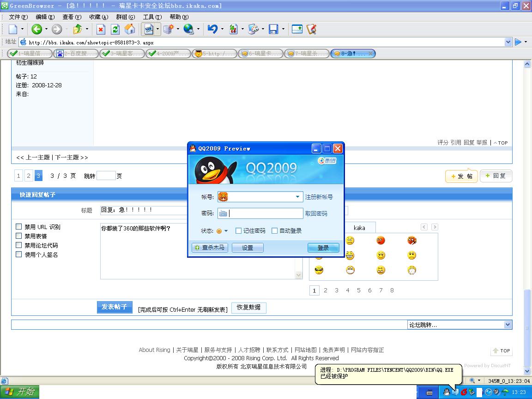
Task: Open the 设置 settings button in QQ login
Action: pyautogui.click(x=248, y=248)
